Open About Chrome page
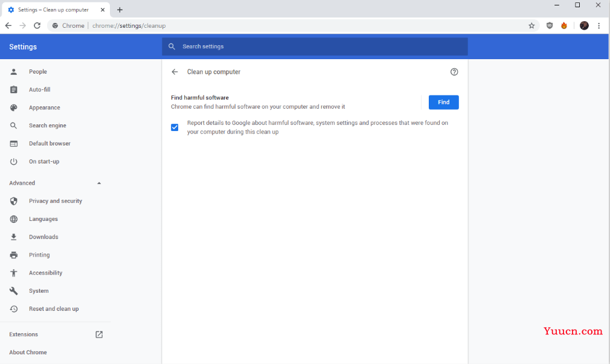 28,353
